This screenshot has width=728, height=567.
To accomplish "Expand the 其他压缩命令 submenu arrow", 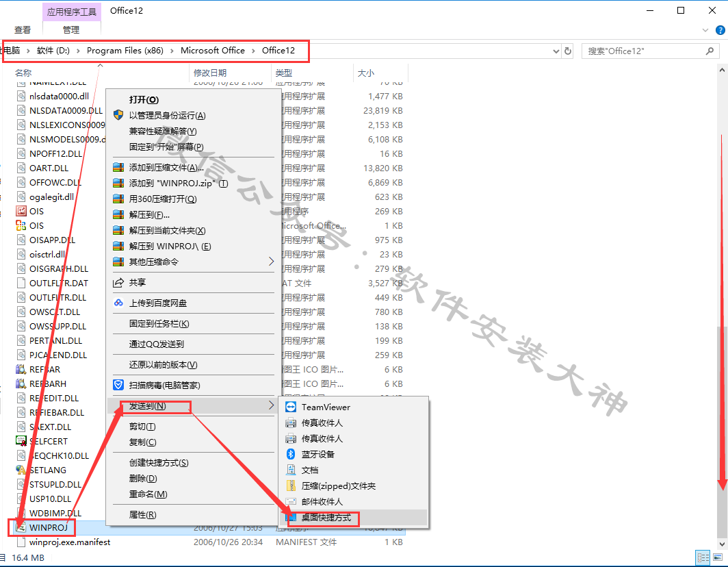I will pos(271,262).
